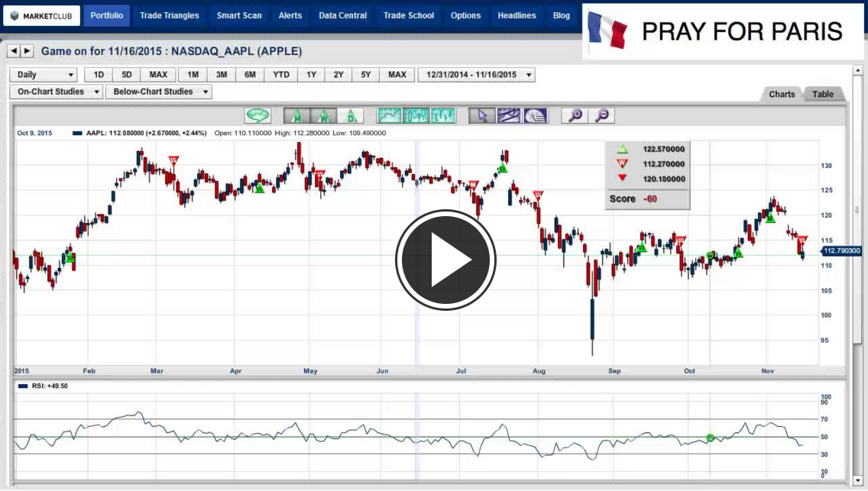Viewport: 868px width, 491px height.
Task: Toggle the weekly Trade Triangle (W)
Action: (324, 115)
